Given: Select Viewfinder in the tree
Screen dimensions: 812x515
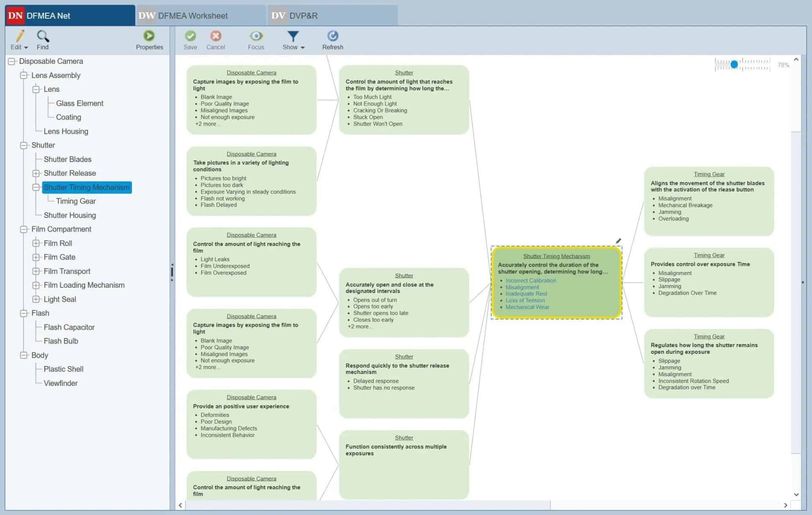Looking at the screenshot, I should coord(60,383).
